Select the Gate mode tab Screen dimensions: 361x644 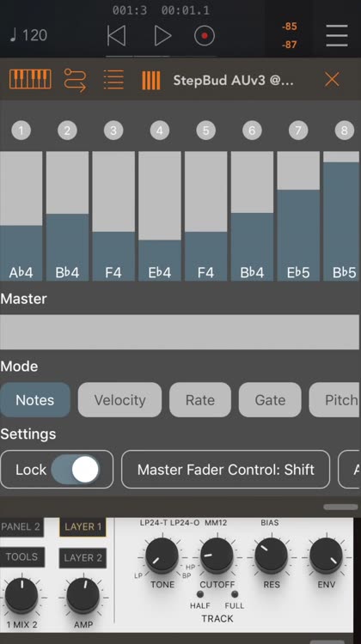[x=270, y=400]
